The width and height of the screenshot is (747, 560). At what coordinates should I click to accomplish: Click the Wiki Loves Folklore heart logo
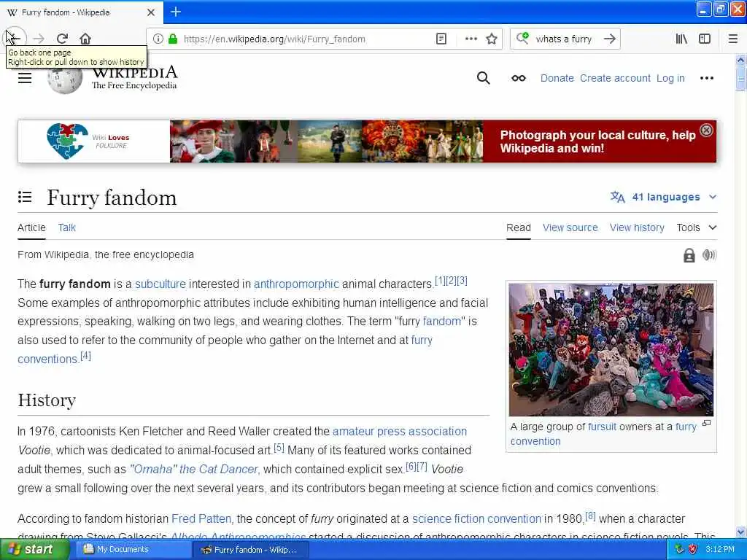click(x=67, y=141)
